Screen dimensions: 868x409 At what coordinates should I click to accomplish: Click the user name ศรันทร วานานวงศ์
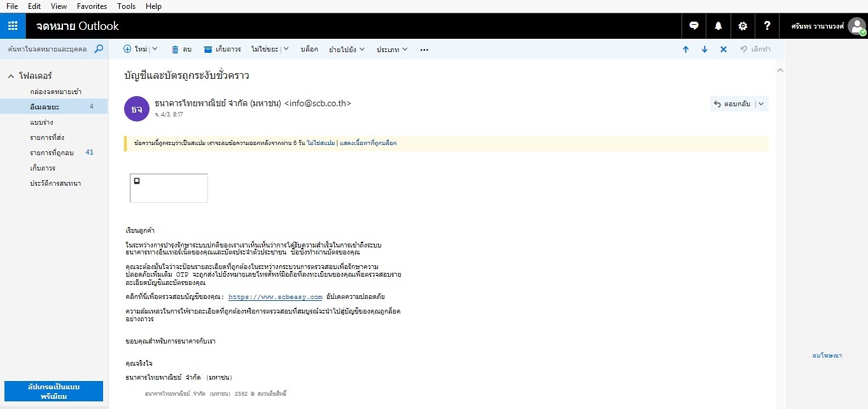817,26
